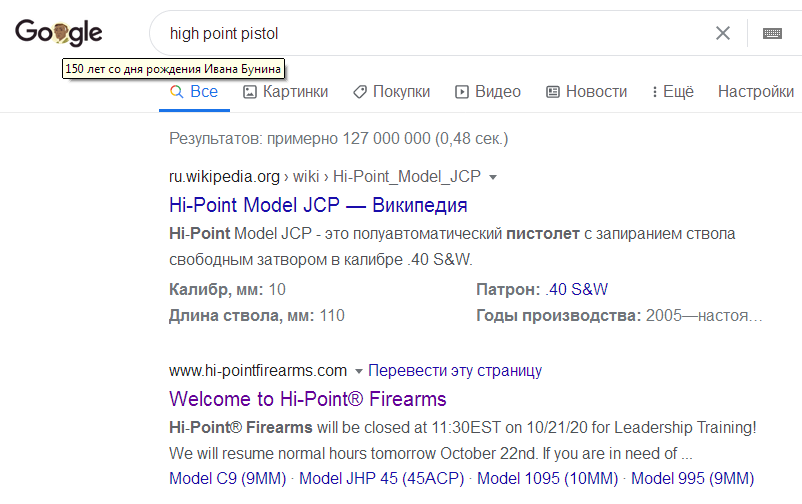This screenshot has width=802, height=504.
Task: Visit the Model C9 (9MM) sitelink
Action: click(228, 478)
